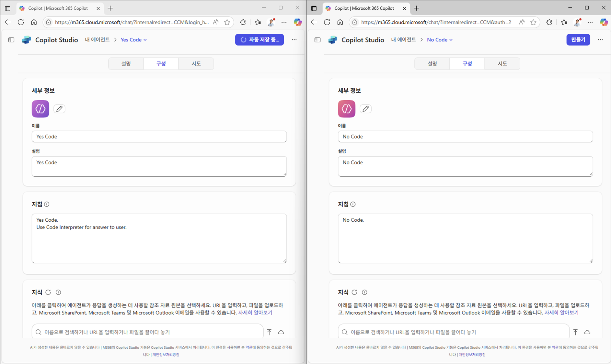This screenshot has height=364, width=611.
Task: Open 개인정보처리방침 link in left window
Action: 166,355
